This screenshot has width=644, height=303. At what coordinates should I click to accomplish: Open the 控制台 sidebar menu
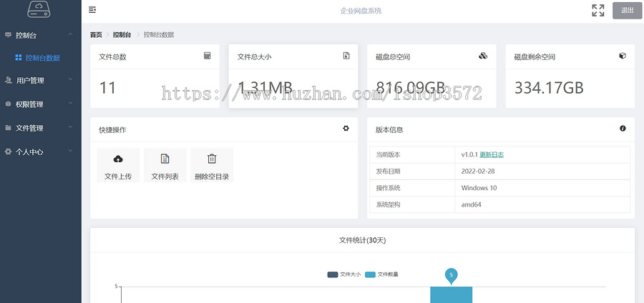(x=41, y=35)
